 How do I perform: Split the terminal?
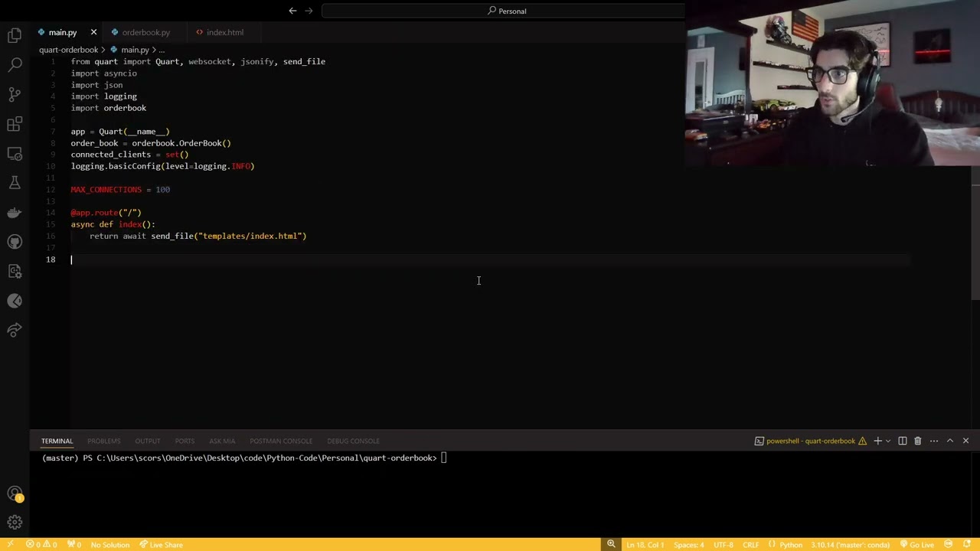click(x=903, y=441)
